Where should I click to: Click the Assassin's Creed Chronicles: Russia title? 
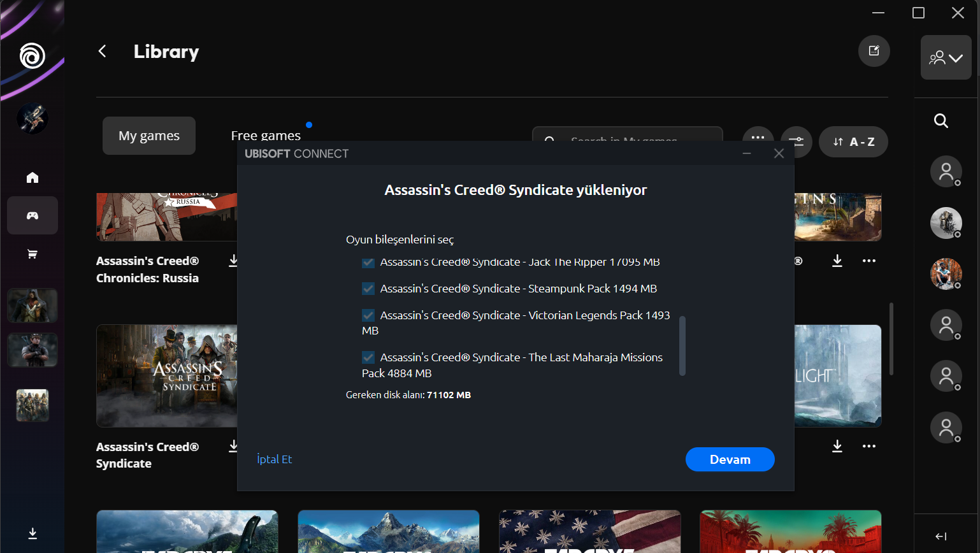click(148, 269)
